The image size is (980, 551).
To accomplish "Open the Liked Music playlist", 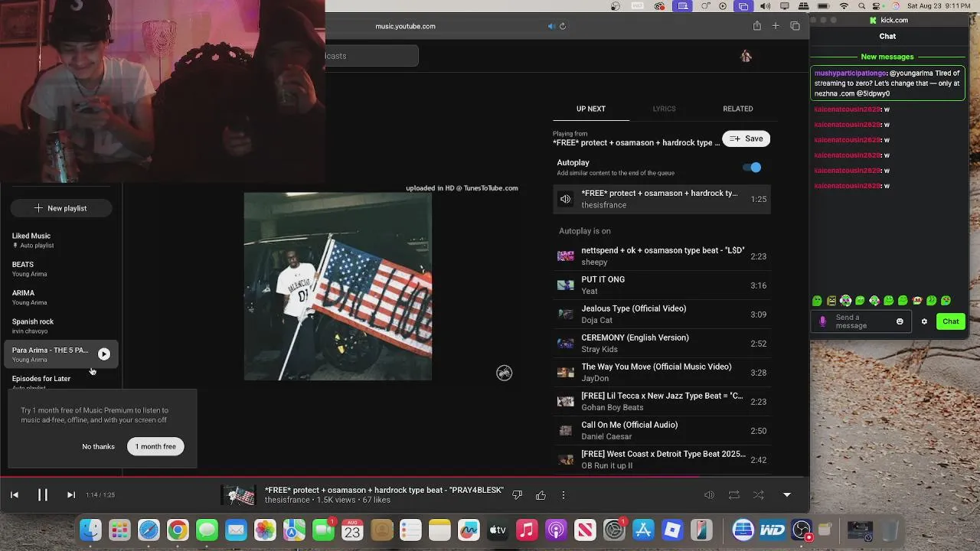I will point(61,240).
